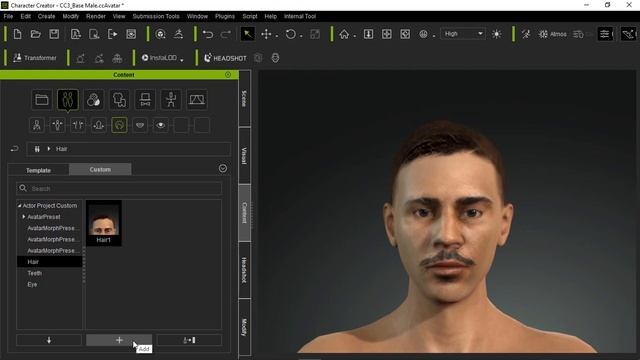Open the High quality dropdown
The width and height of the screenshot is (640, 360).
coord(463,34)
